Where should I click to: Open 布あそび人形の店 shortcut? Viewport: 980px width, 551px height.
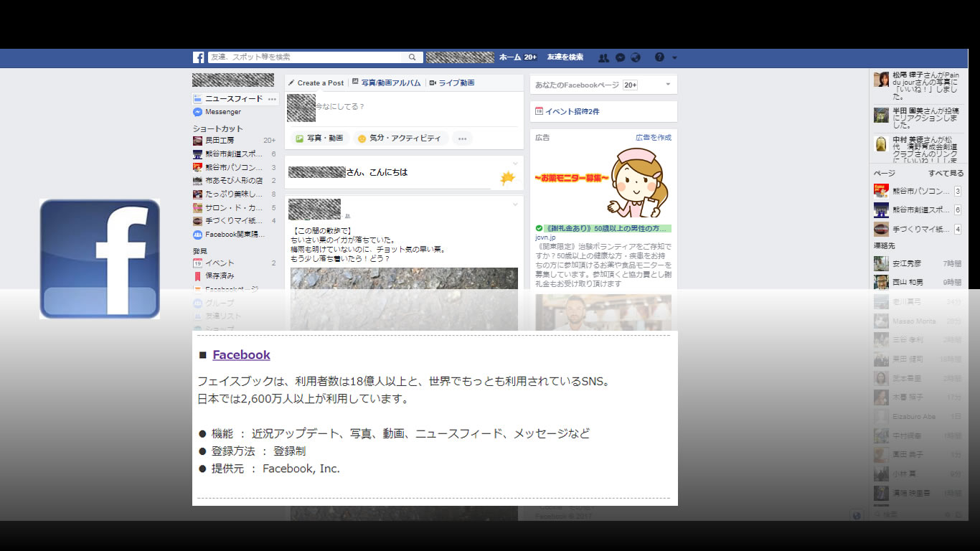pos(234,181)
